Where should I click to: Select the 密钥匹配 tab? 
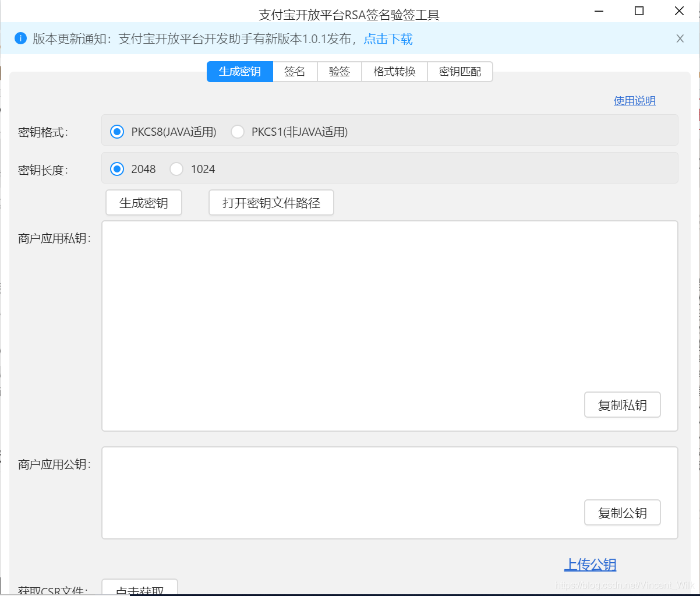point(460,72)
